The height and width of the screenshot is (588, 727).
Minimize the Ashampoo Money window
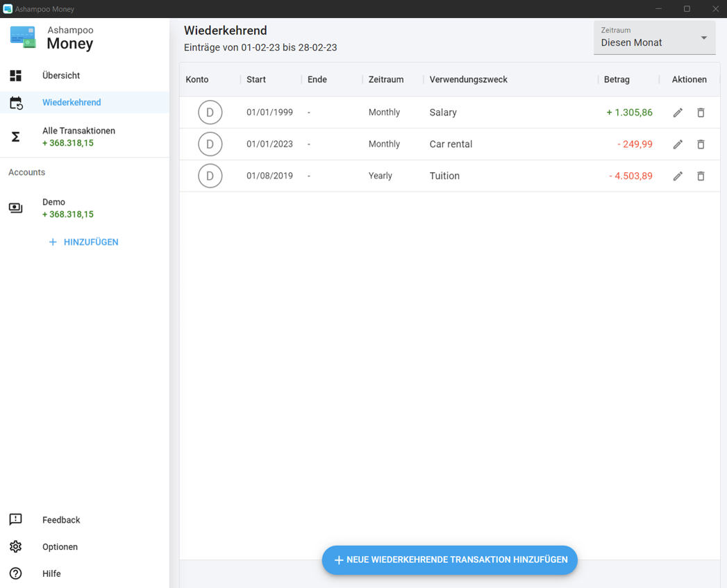click(x=658, y=9)
